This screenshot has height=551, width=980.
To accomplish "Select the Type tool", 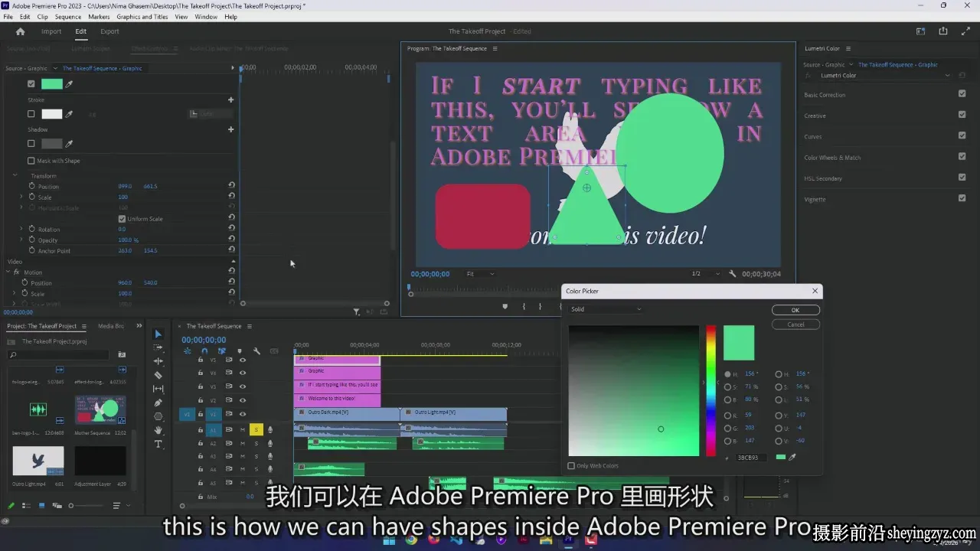I will coord(158,444).
